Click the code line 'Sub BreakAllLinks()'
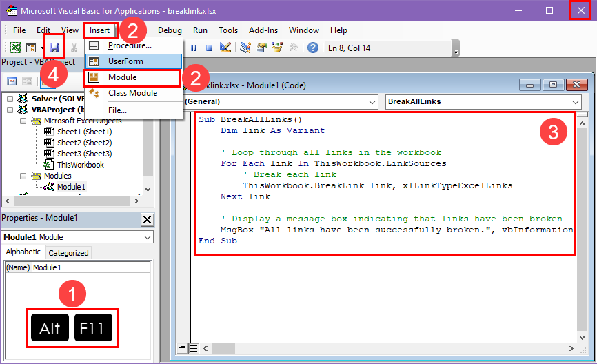 tap(250, 119)
